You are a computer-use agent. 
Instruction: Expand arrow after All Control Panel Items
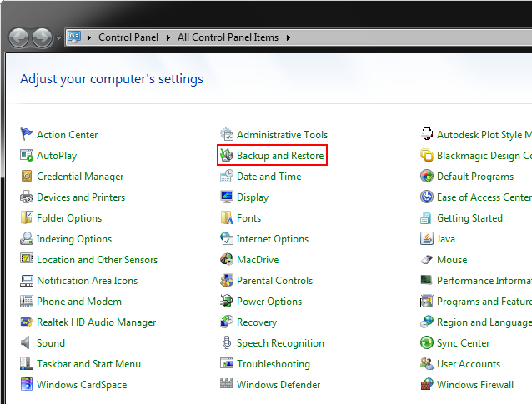click(x=289, y=37)
